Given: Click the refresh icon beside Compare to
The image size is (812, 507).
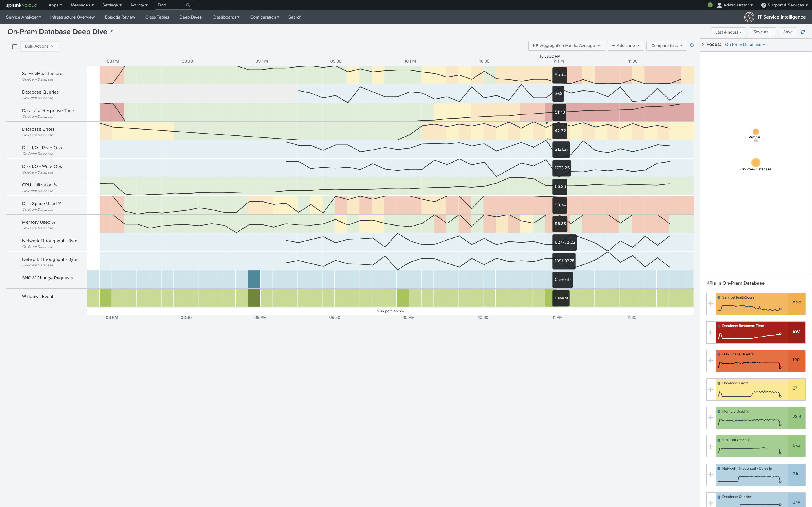Looking at the screenshot, I should tap(692, 45).
